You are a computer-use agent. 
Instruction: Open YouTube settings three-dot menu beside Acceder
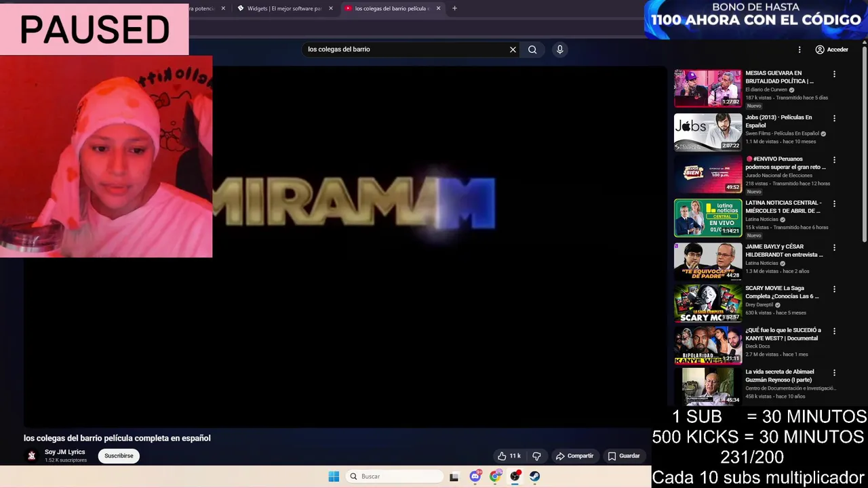point(800,49)
